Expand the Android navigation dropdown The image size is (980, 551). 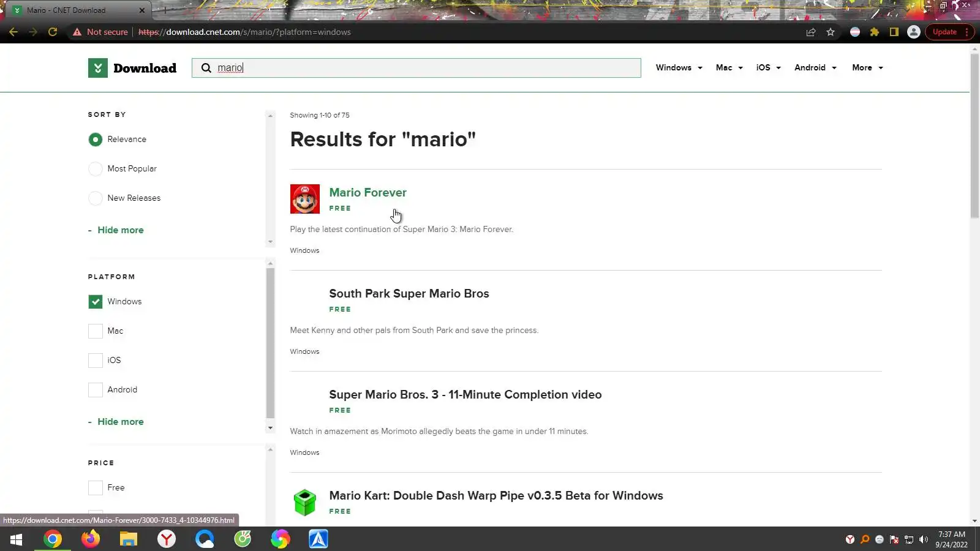[x=816, y=68]
